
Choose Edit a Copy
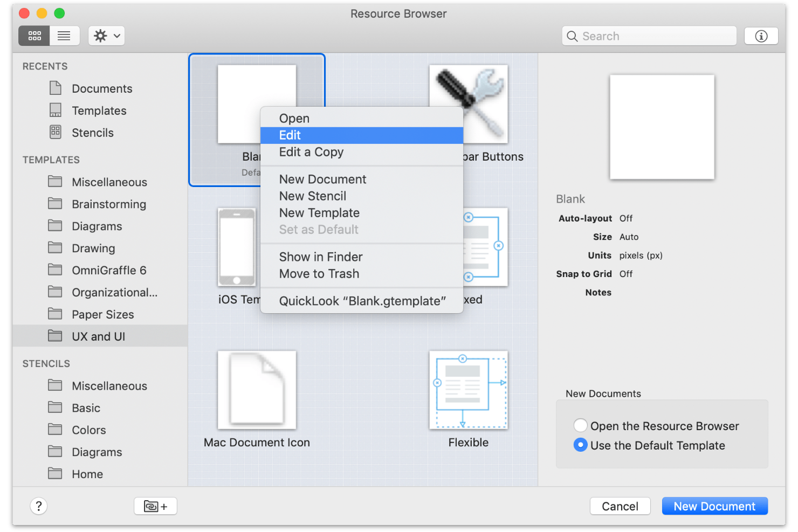pos(362,152)
